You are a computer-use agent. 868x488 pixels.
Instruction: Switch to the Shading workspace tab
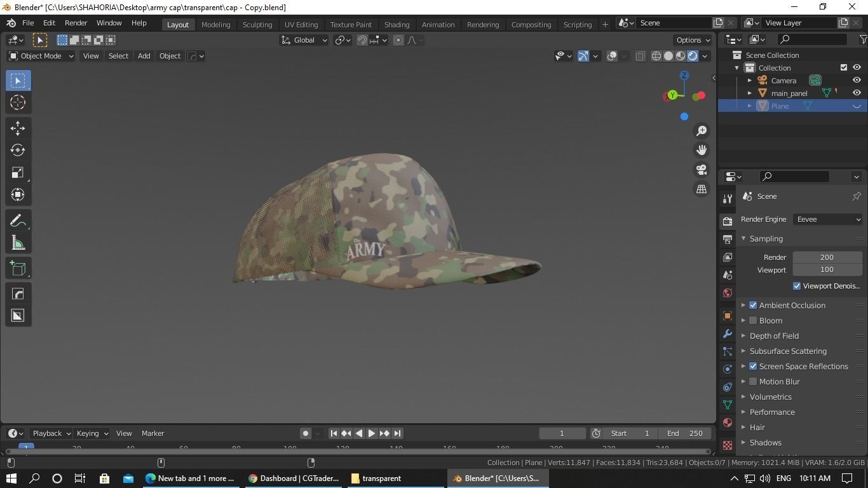tap(397, 24)
